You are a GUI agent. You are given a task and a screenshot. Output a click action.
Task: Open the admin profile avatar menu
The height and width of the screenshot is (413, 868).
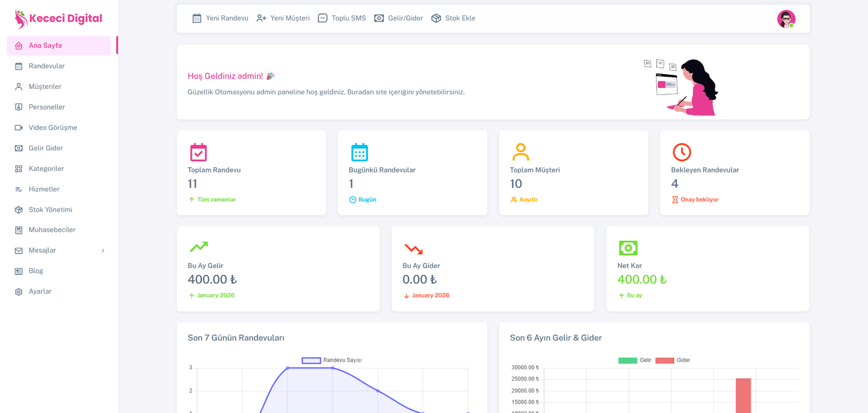786,19
